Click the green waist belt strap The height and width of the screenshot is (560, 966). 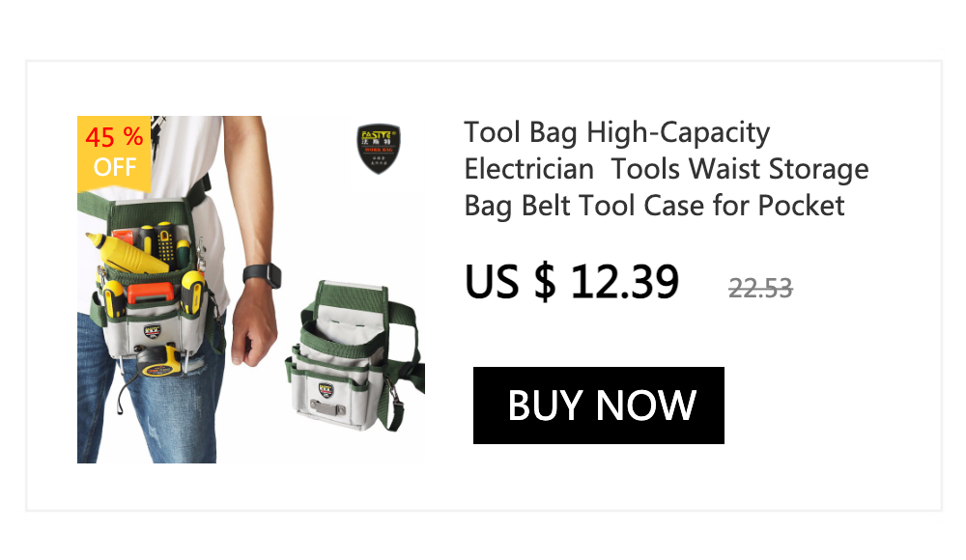[144, 198]
